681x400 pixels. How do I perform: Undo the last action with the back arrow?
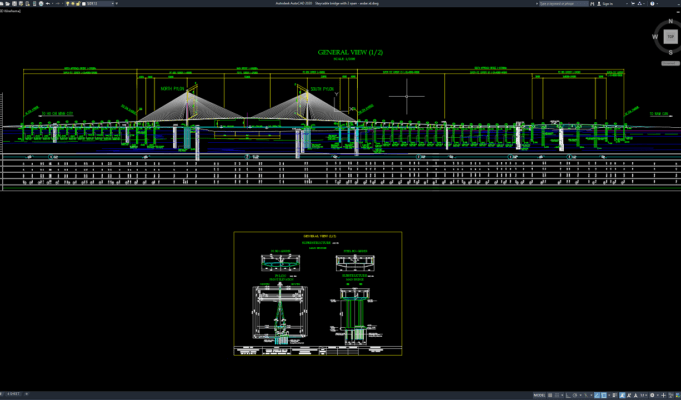click(x=48, y=3)
